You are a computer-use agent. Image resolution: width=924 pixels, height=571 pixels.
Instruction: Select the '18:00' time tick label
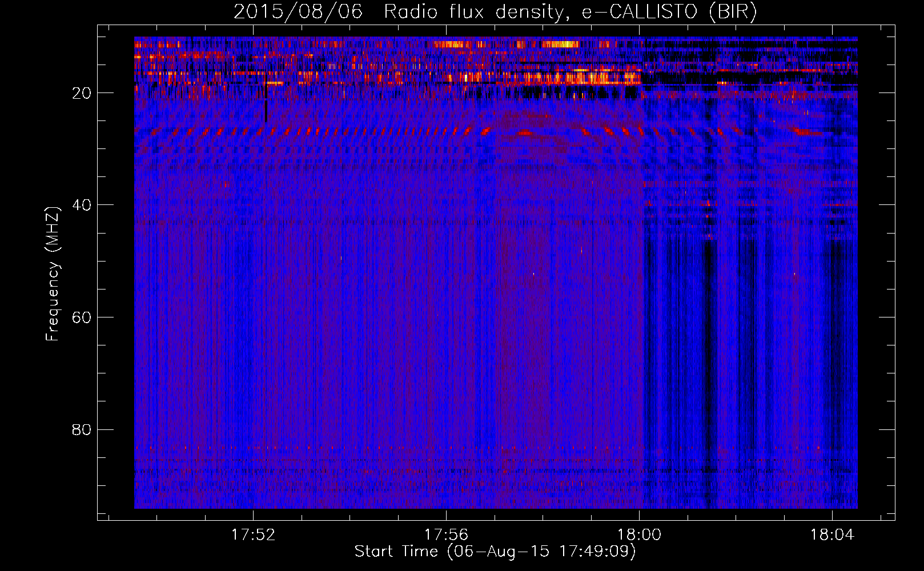point(639,535)
